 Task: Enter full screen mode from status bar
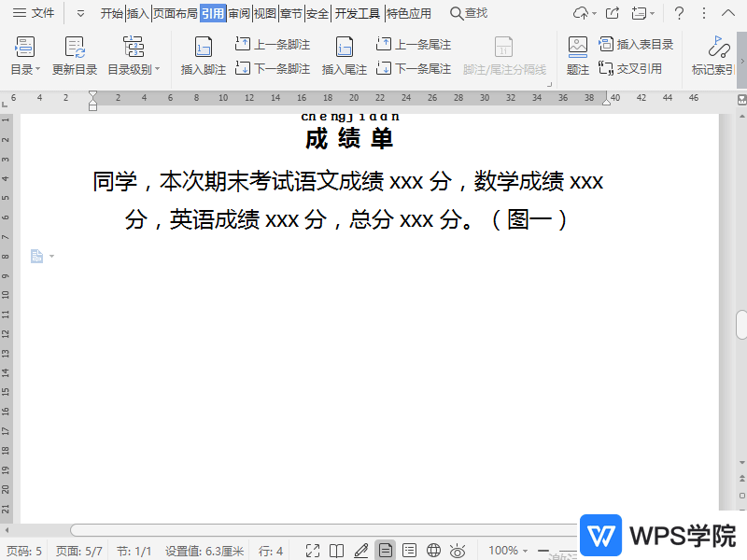click(313, 551)
